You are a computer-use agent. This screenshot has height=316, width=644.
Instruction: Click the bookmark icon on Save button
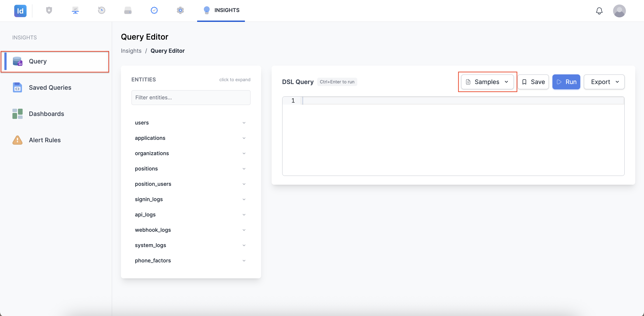coord(524,82)
